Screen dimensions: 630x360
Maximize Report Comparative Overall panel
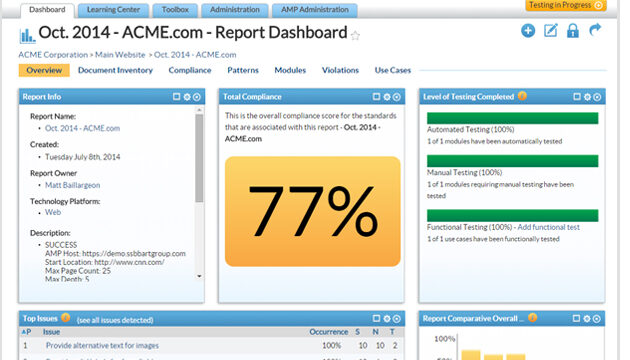point(576,318)
